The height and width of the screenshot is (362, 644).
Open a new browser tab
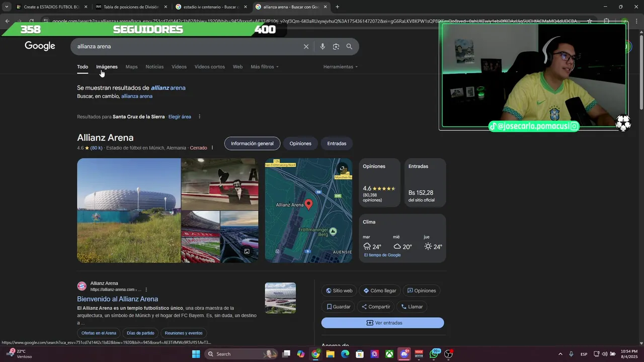click(338, 7)
